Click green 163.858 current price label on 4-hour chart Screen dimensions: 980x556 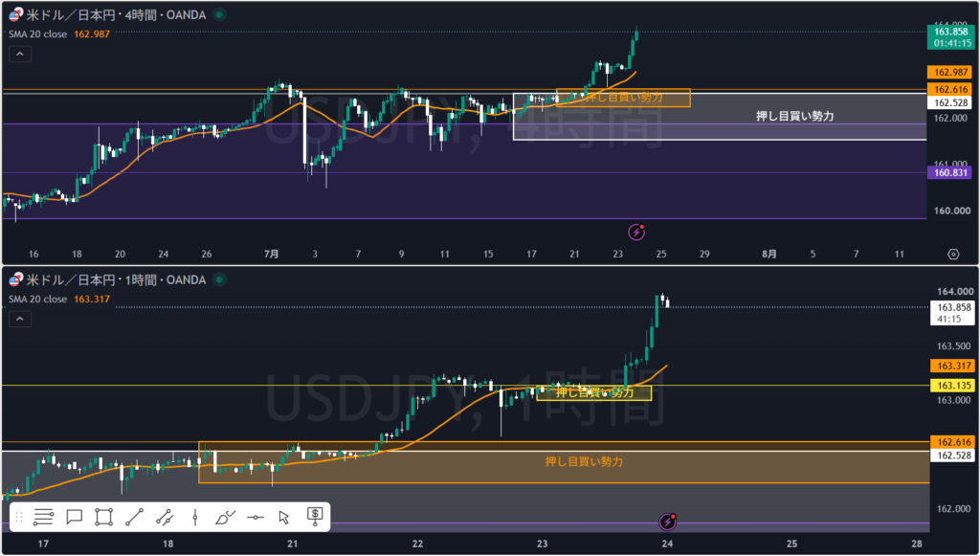pos(951,37)
